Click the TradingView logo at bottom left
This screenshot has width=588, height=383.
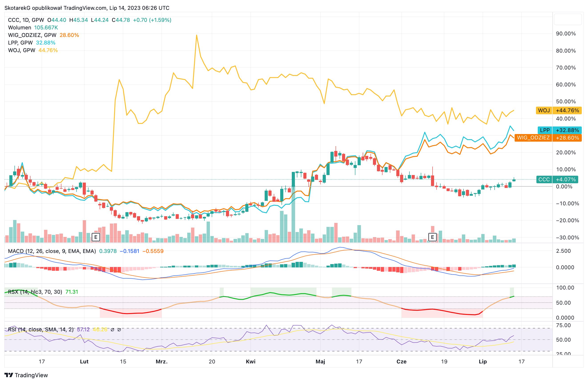pos(26,375)
